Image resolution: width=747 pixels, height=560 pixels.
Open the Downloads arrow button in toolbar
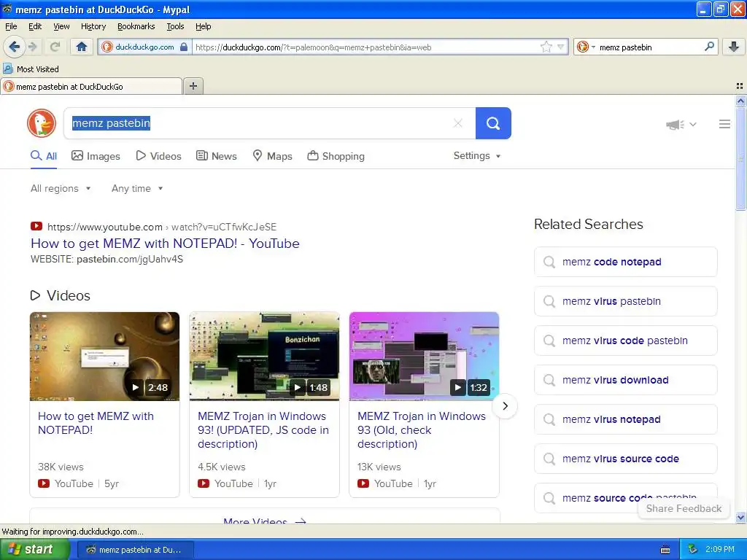(x=734, y=47)
